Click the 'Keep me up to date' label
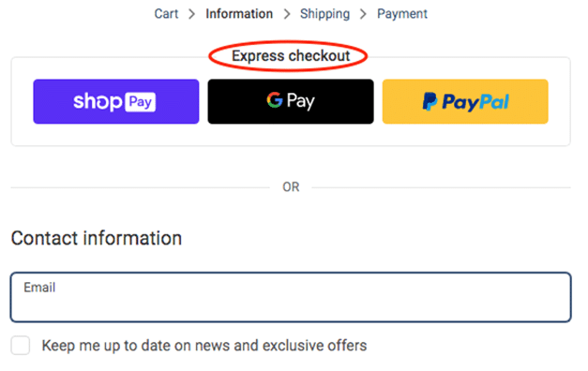This screenshot has width=588, height=371. 204,346
